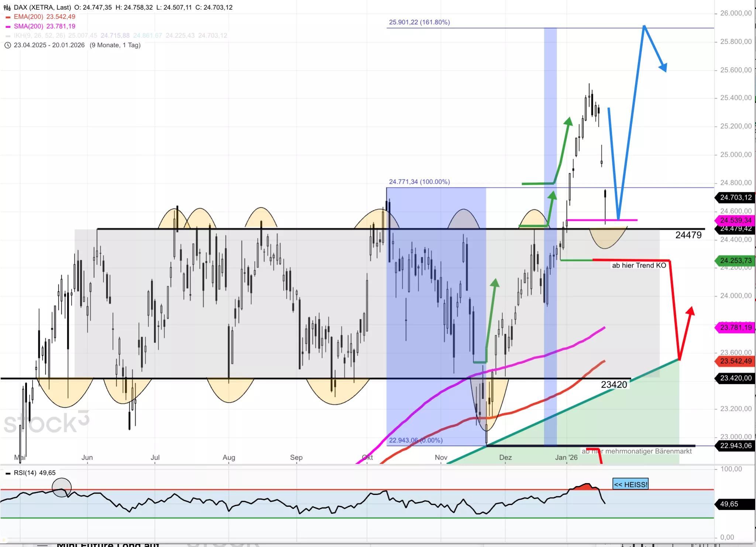Click the 'Jan '26' label on the time axis

[x=566, y=457]
